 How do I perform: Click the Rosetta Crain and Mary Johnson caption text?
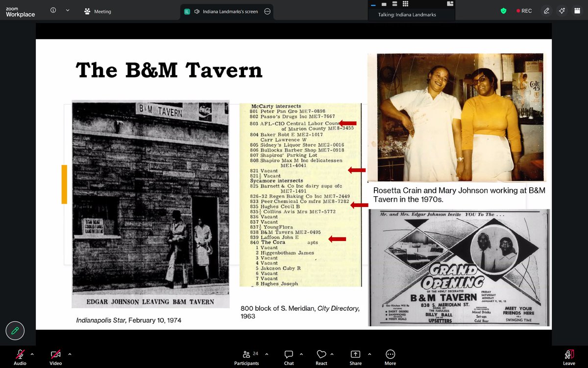point(459,195)
